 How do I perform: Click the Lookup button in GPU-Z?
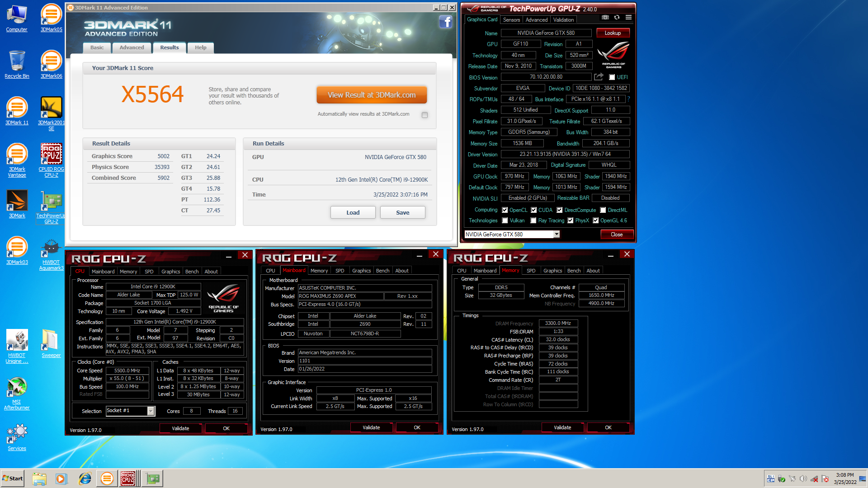click(x=613, y=33)
